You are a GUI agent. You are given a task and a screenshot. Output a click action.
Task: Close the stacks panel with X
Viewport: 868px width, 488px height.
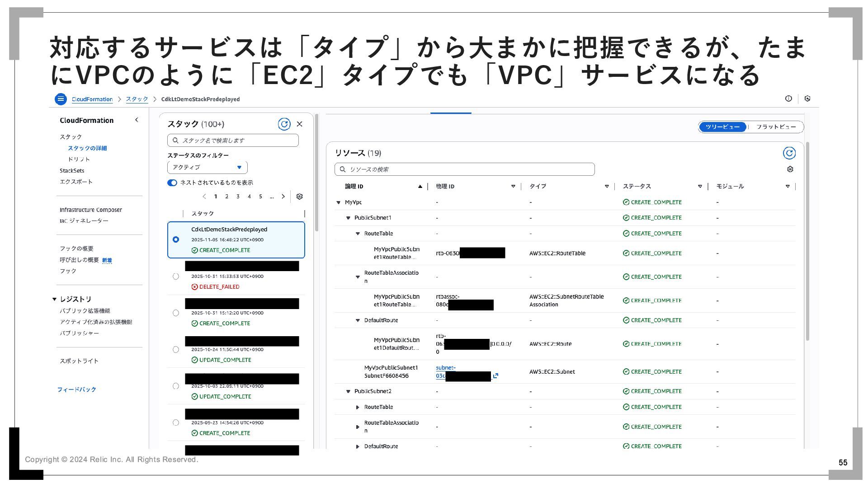[x=299, y=124]
